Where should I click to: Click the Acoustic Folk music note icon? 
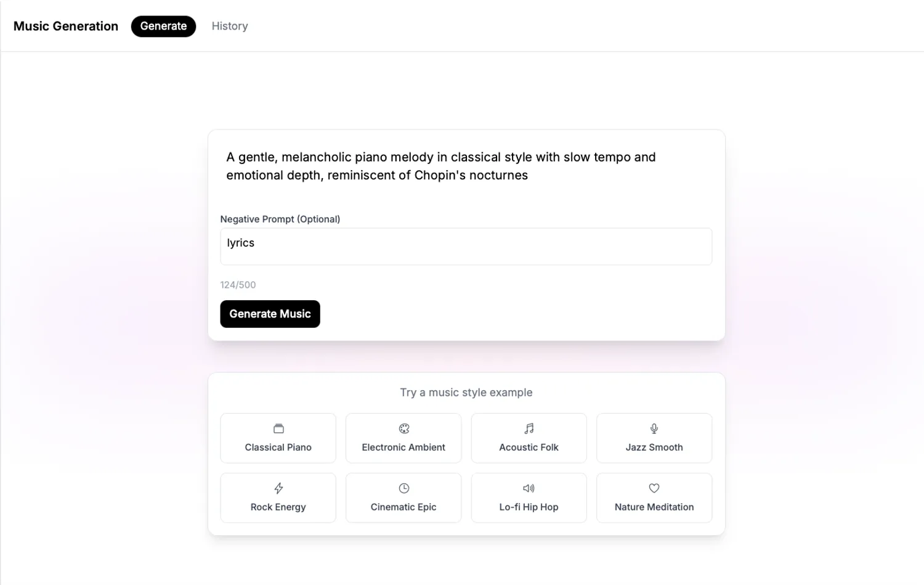(529, 428)
